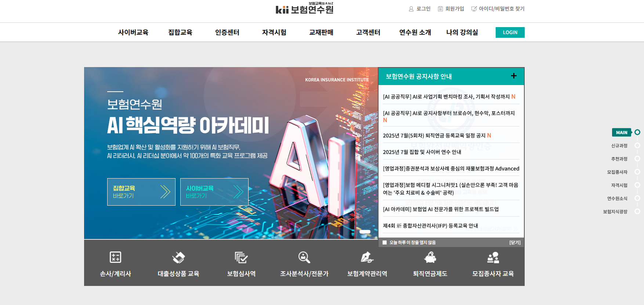Click the 회원가입 document icon
The image size is (644, 305).
pyautogui.click(x=440, y=9)
